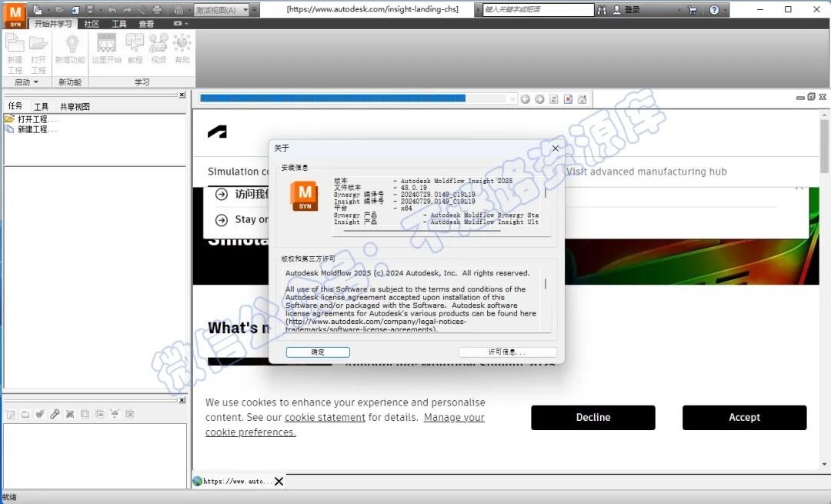This screenshot has height=504, width=831.
Task: Expand the quick access toolbar customize arrow
Action: point(255,9)
